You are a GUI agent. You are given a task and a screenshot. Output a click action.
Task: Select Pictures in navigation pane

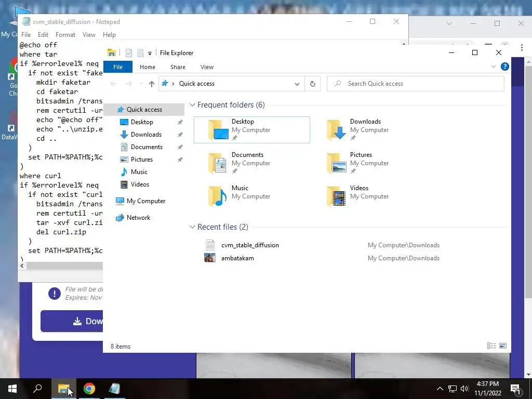tap(141, 159)
